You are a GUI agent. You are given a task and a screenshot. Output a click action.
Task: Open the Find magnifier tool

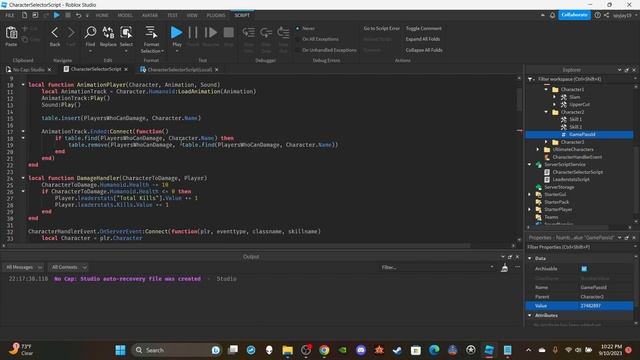pyautogui.click(x=90, y=33)
